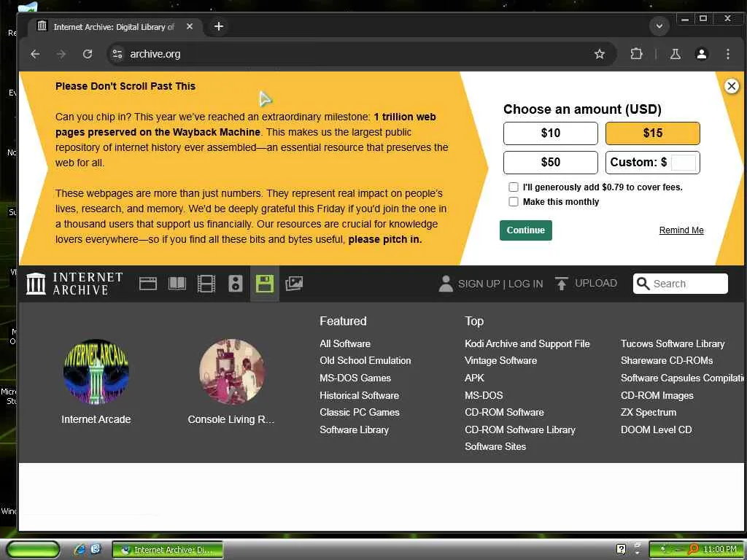Screen dimensions: 747x560
Task: Reload the archive.org page
Action: [88, 54]
